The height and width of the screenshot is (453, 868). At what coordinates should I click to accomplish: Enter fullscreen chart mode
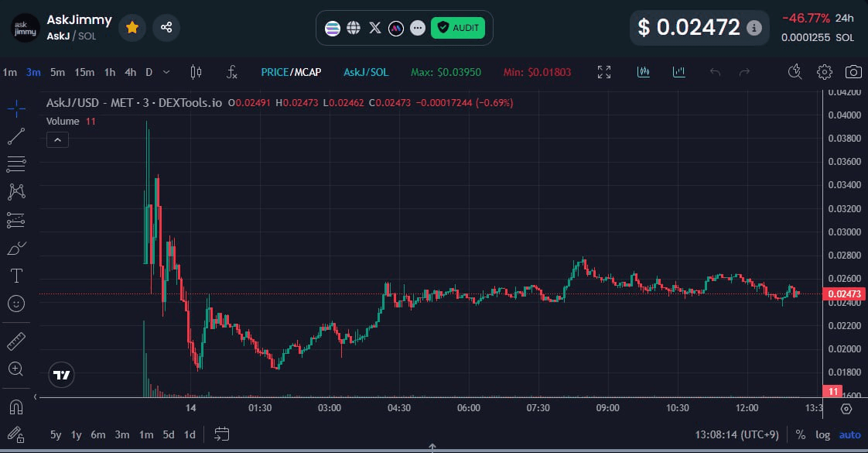click(604, 72)
